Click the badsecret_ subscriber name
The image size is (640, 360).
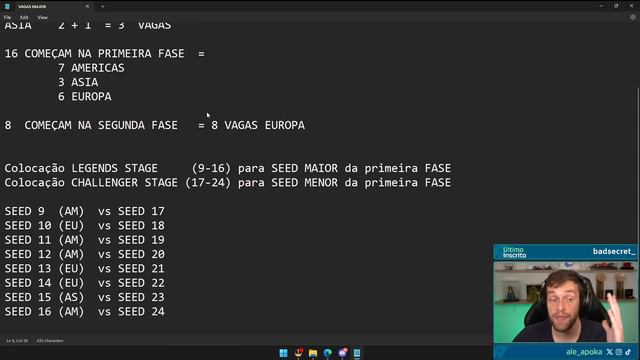613,251
